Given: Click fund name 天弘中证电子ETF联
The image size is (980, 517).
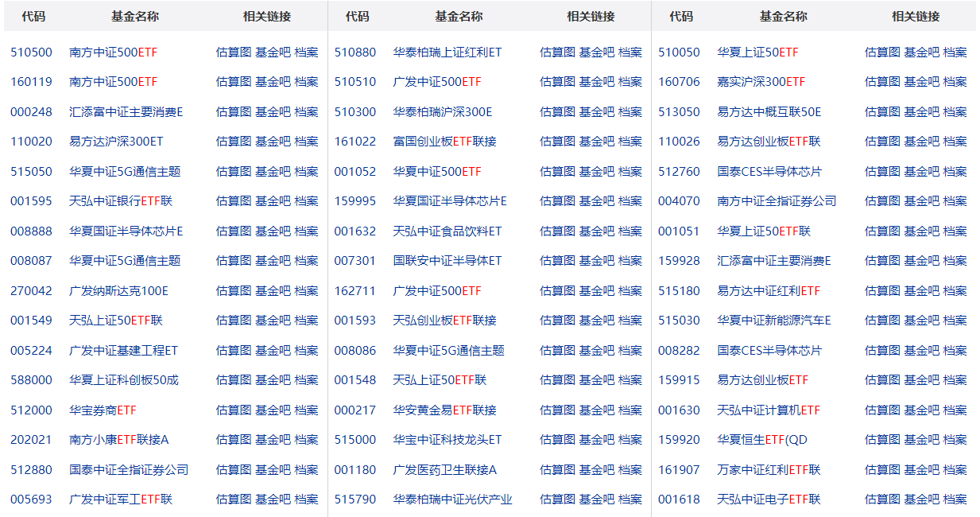Looking at the screenshot, I should [x=769, y=500].
